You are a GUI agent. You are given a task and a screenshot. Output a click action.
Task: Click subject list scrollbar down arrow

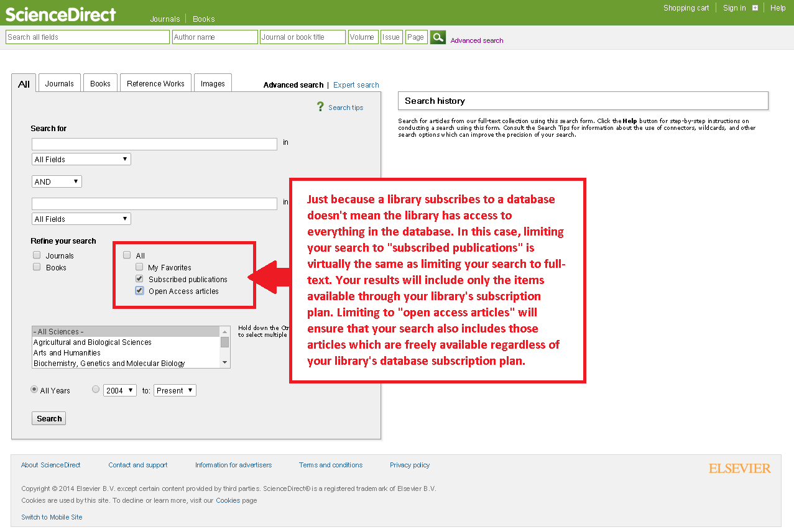point(225,363)
